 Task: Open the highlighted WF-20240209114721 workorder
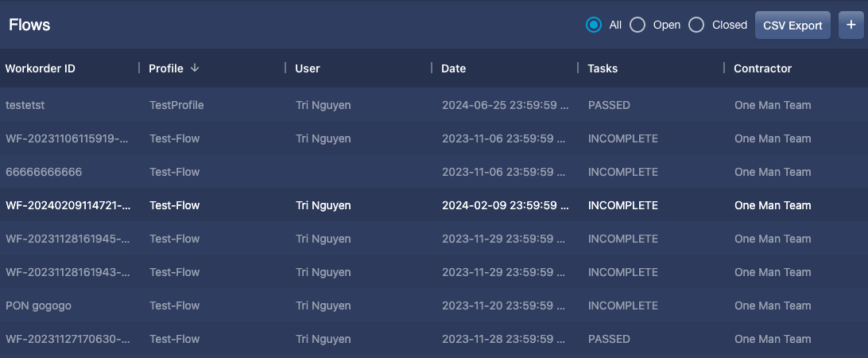point(434,205)
